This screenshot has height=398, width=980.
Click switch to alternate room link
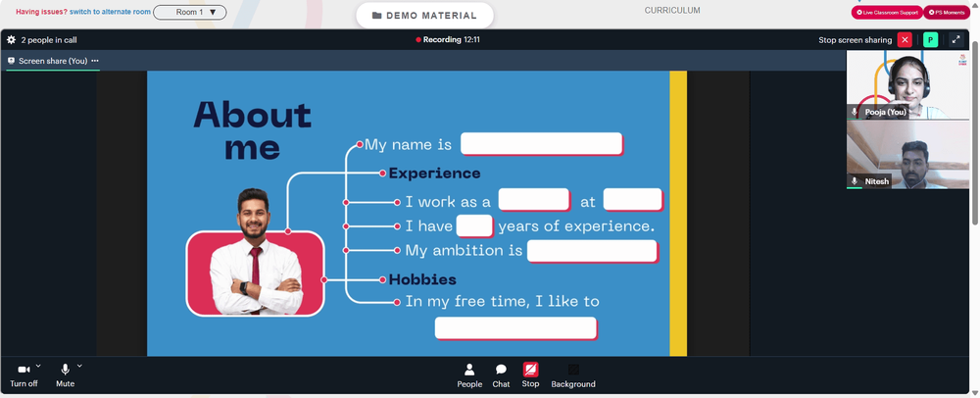click(x=110, y=12)
